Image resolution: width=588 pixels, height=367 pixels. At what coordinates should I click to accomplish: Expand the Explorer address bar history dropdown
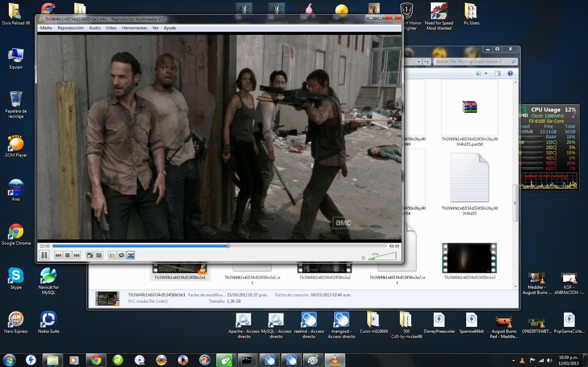[419, 62]
